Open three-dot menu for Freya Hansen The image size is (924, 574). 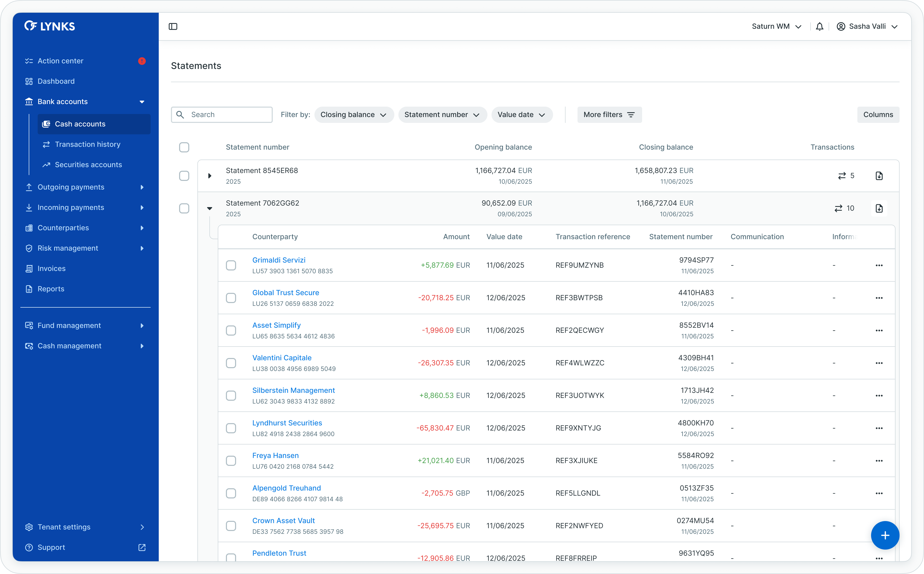[x=879, y=461]
